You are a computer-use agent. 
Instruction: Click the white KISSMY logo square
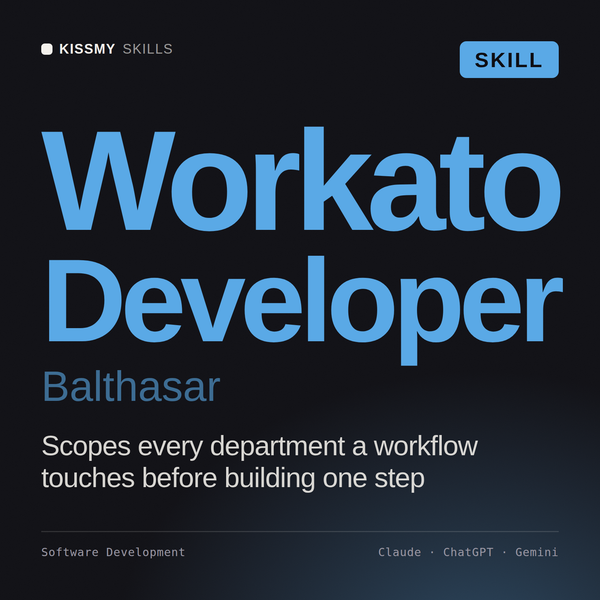(x=47, y=49)
